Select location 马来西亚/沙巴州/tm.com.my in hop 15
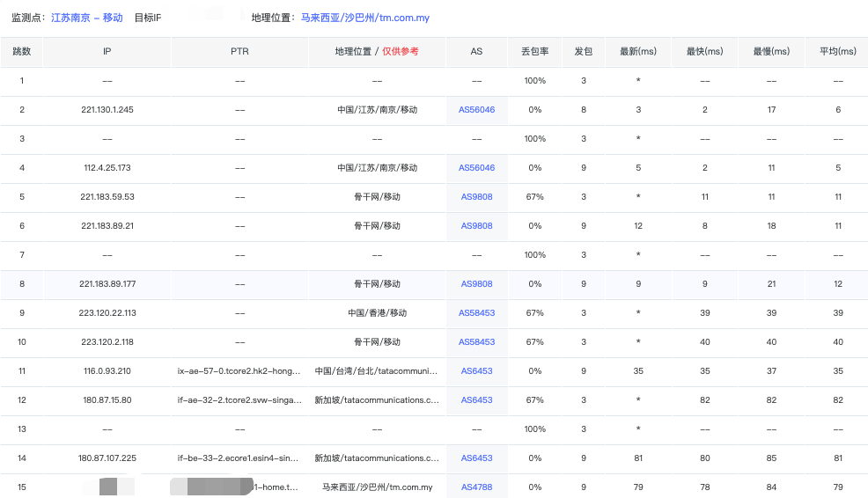 (377, 487)
